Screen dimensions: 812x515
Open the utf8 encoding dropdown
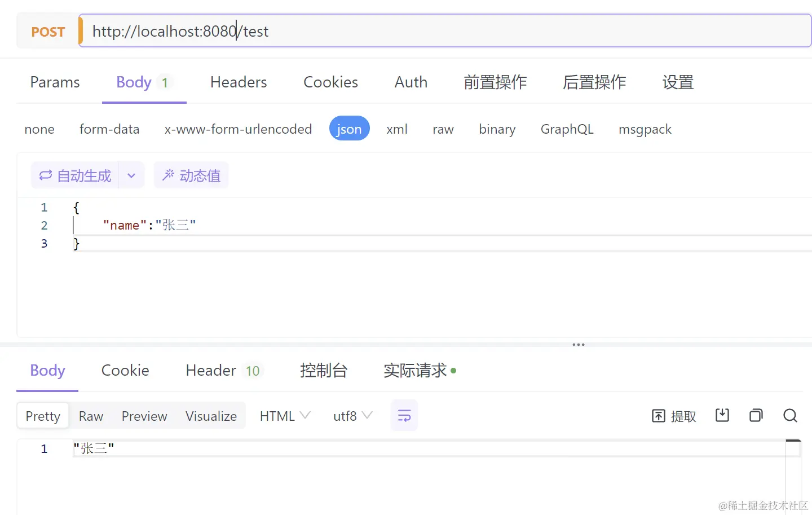tap(352, 416)
